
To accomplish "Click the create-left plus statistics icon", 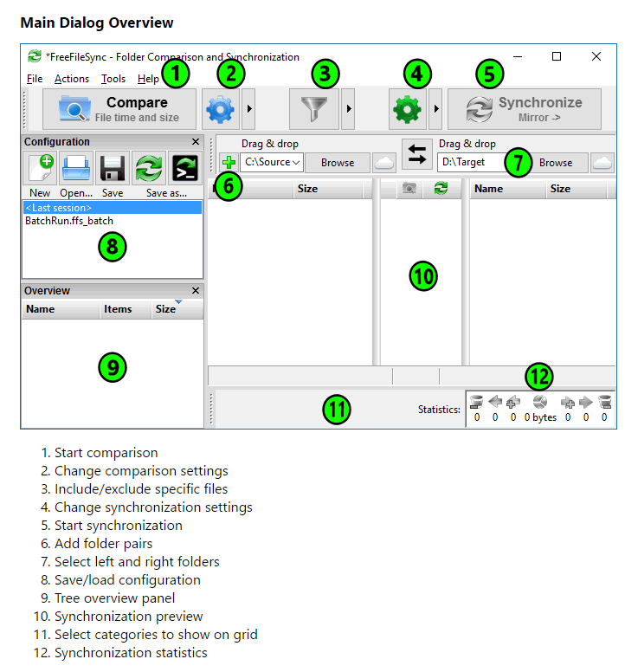I will click(512, 402).
